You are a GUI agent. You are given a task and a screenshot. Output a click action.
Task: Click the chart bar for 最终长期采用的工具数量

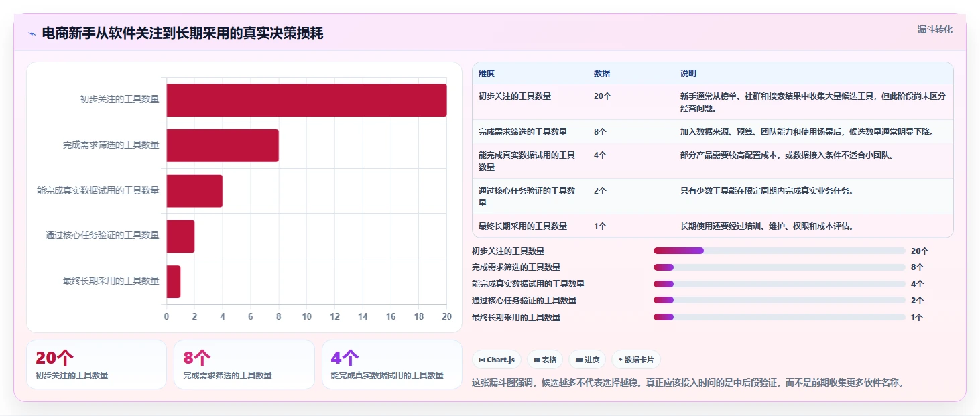pos(174,281)
